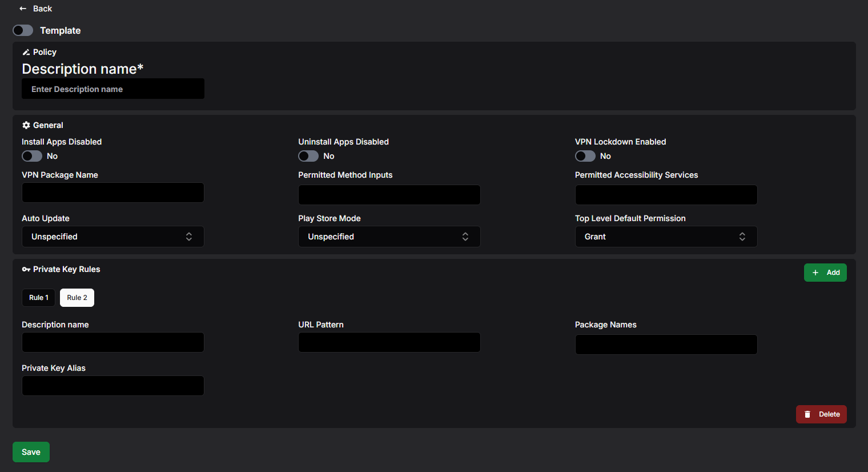Click the 'Private Key Rules' heading text
The width and height of the screenshot is (868, 472).
point(67,269)
